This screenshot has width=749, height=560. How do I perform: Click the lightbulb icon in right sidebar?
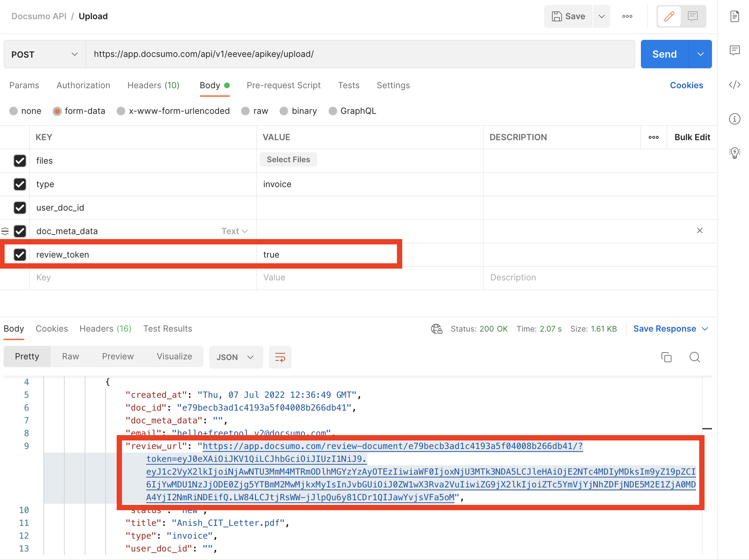coord(734,153)
